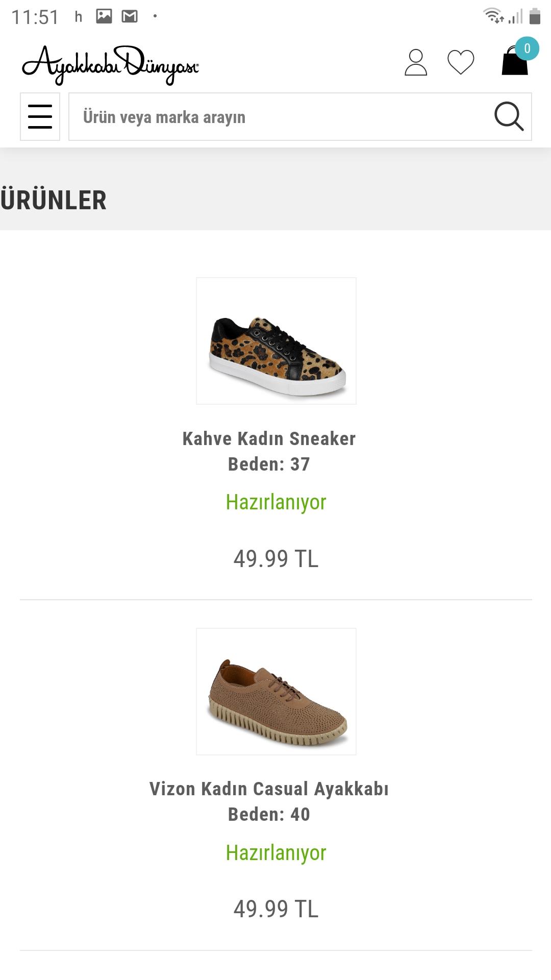Image resolution: width=551 pixels, height=980 pixels.
Task: Open favorites heart icon
Action: [x=461, y=62]
